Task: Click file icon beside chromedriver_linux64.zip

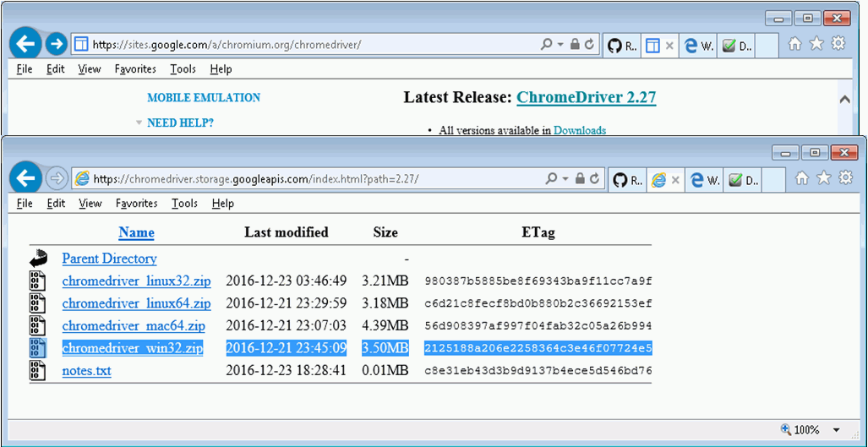Action: (x=37, y=303)
